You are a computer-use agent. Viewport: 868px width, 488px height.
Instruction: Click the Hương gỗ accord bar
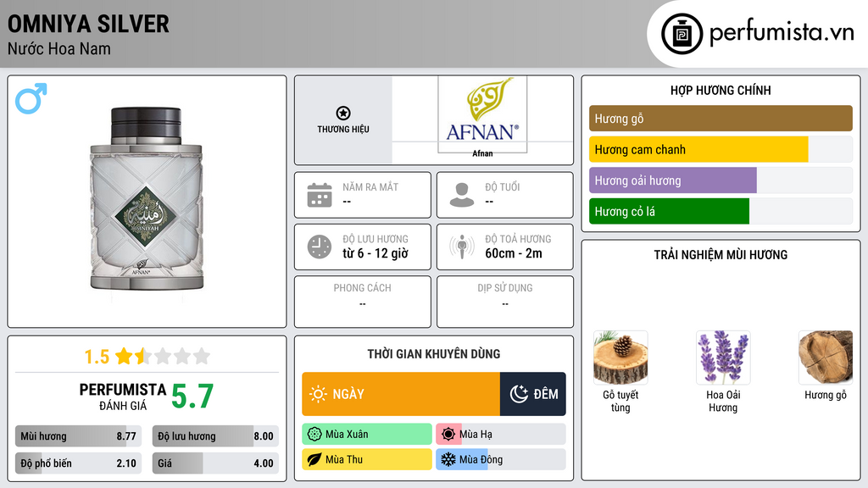[721, 119]
